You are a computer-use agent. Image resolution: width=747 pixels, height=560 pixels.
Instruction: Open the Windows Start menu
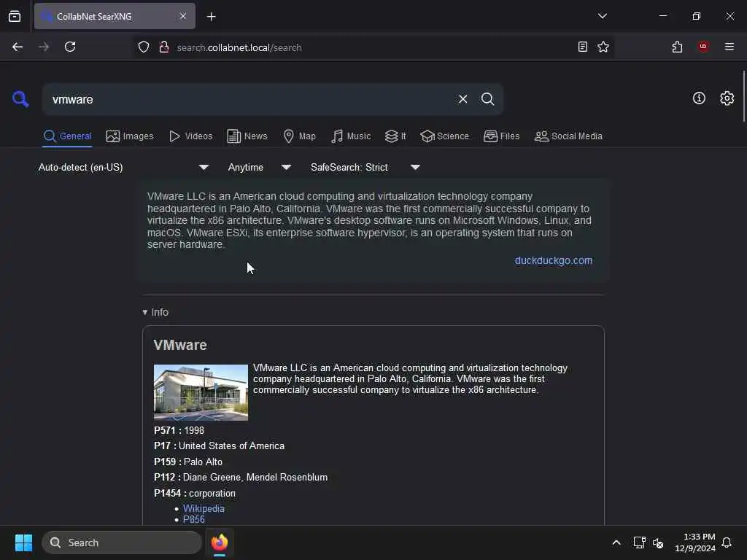[23, 542]
